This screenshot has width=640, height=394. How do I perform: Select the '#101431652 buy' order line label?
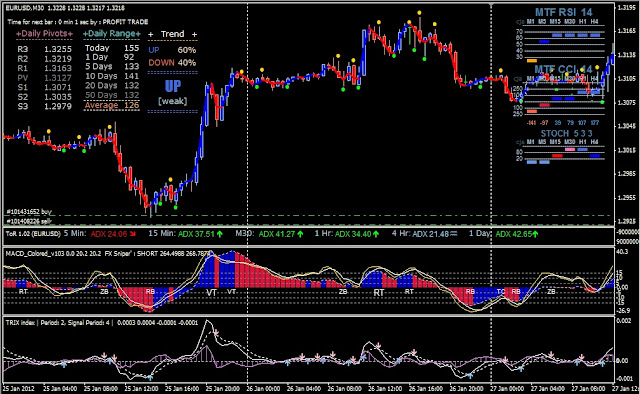click(29, 211)
